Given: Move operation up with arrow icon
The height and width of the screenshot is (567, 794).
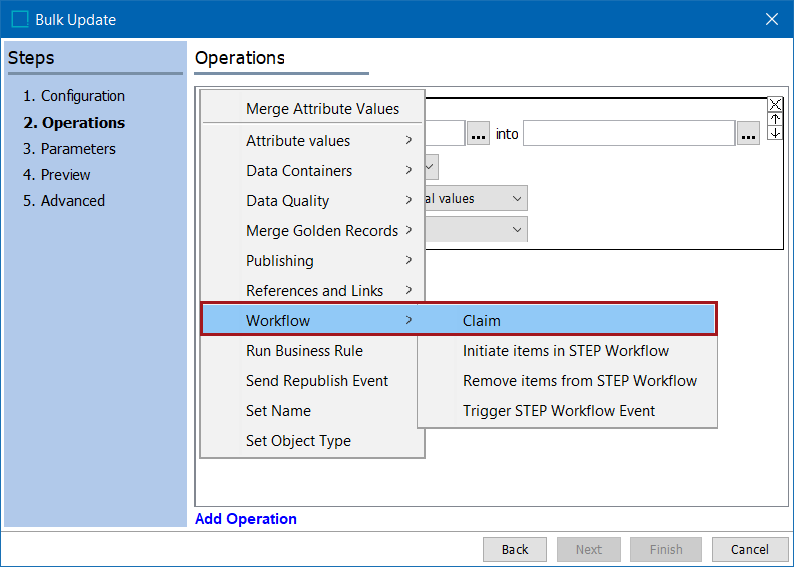Looking at the screenshot, I should point(775,119).
